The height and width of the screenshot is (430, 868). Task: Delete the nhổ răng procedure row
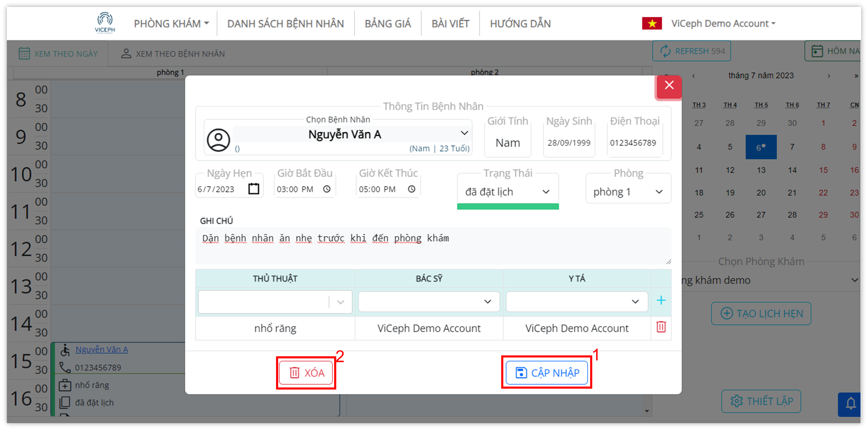(x=661, y=327)
